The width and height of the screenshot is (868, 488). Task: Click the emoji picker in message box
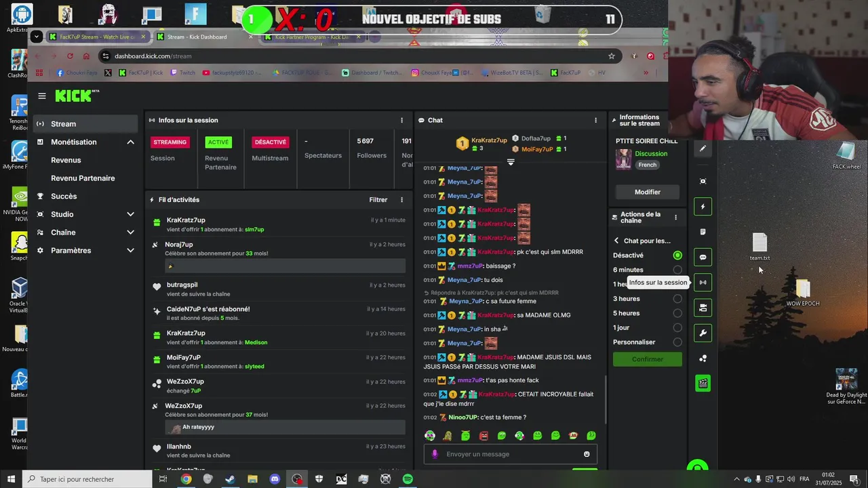[x=587, y=454]
